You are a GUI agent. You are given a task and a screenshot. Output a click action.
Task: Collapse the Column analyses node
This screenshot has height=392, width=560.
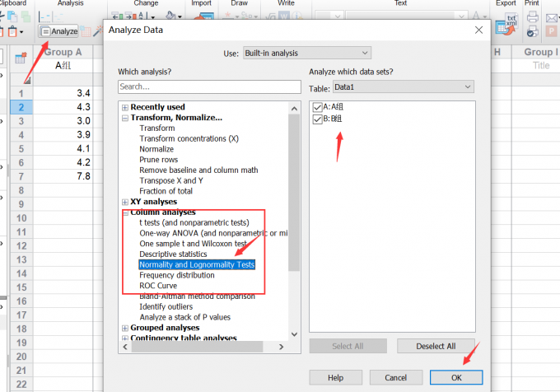[125, 212]
